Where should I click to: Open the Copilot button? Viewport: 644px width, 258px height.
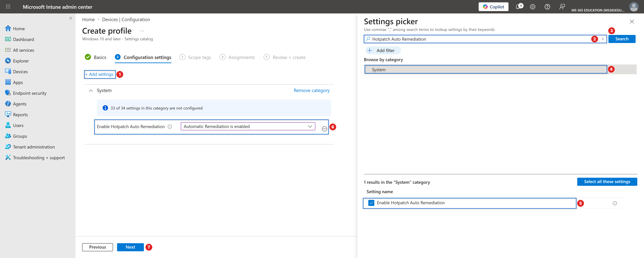(x=493, y=7)
